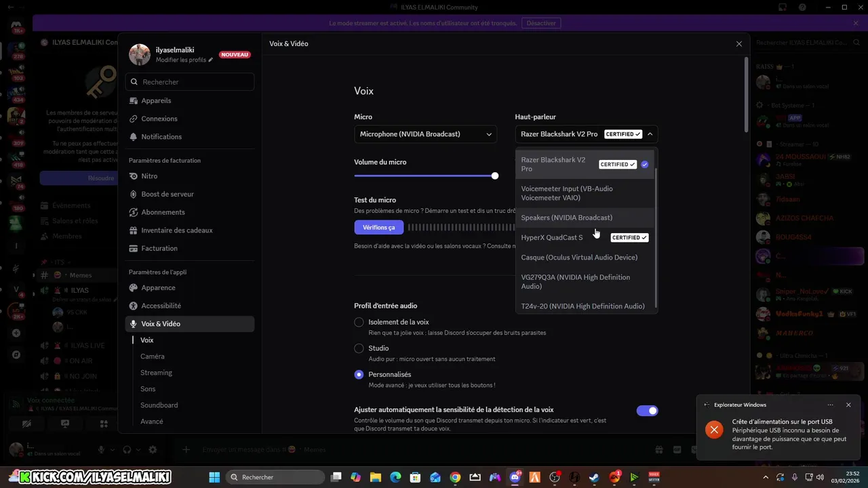Viewport: 868px width, 488px height.
Task: Click the Apparence brush icon
Action: coord(134,288)
